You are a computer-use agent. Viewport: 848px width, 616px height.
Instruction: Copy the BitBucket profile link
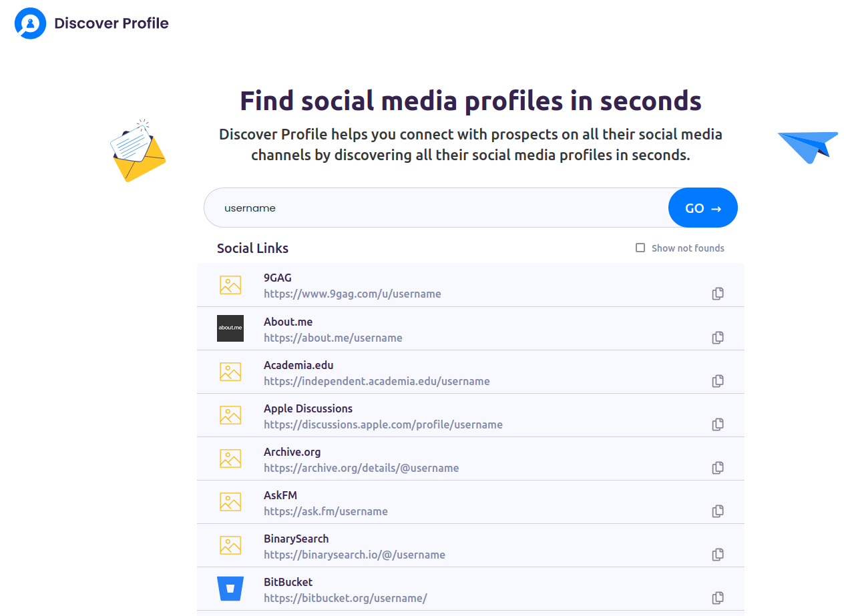(x=718, y=598)
